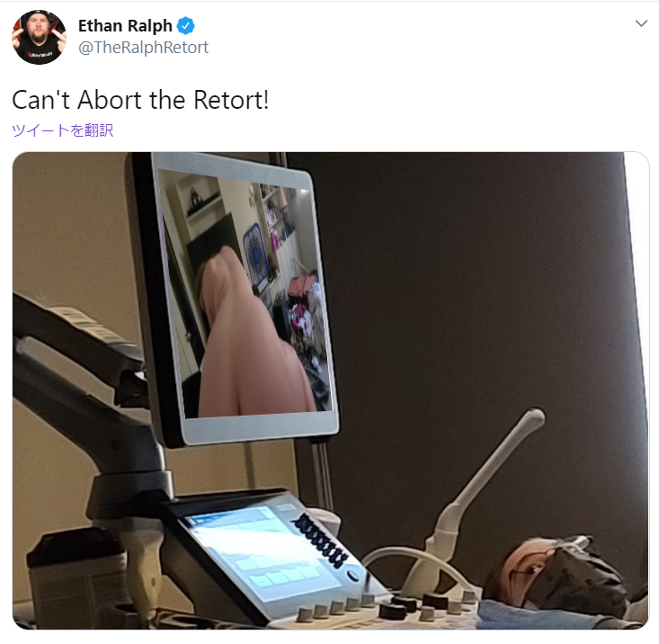
Task: Open the attached photo in full view
Action: pos(331,390)
